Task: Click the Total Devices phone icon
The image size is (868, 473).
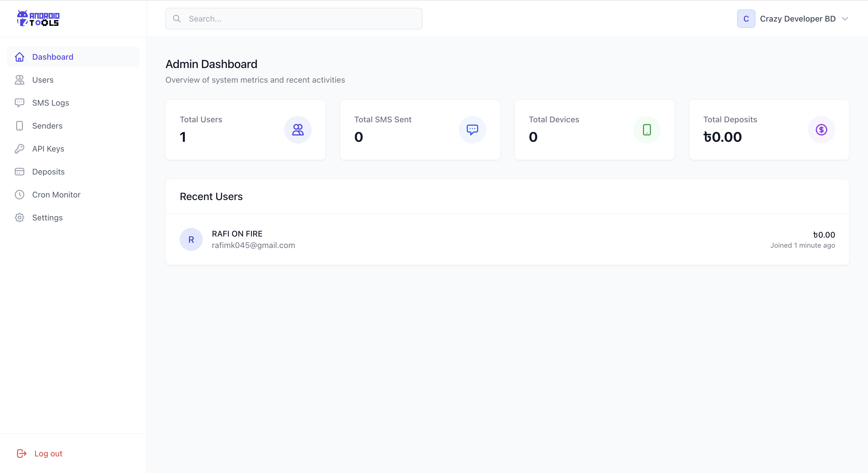Action: [x=647, y=130]
